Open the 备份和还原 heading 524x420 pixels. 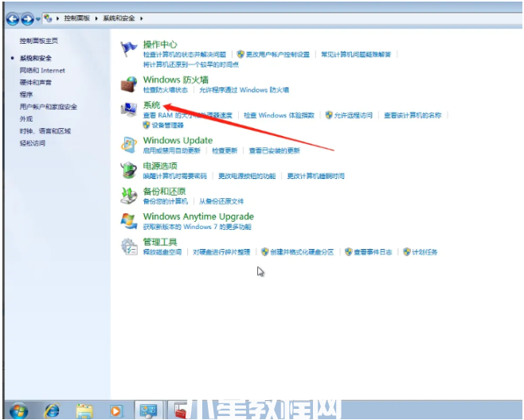164,191
